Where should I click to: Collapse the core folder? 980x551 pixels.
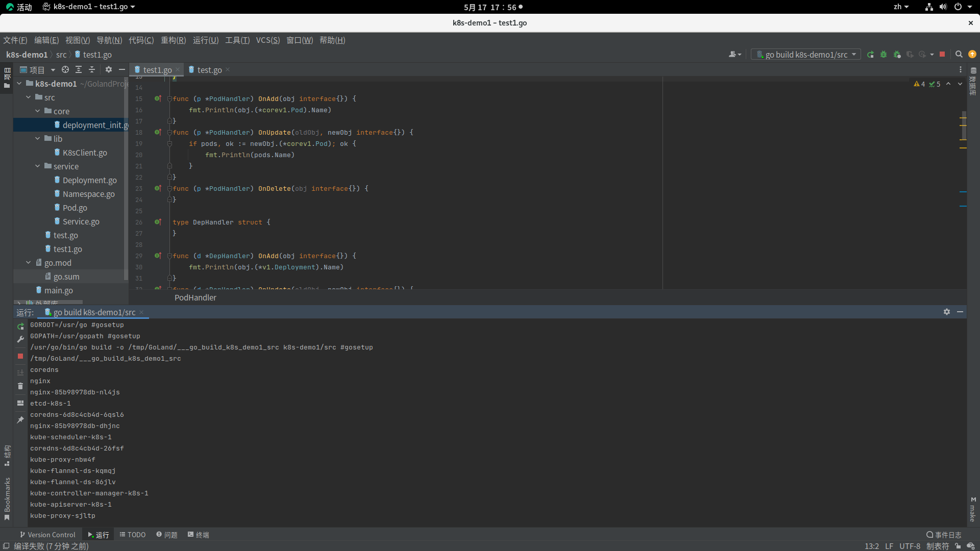tap(37, 111)
